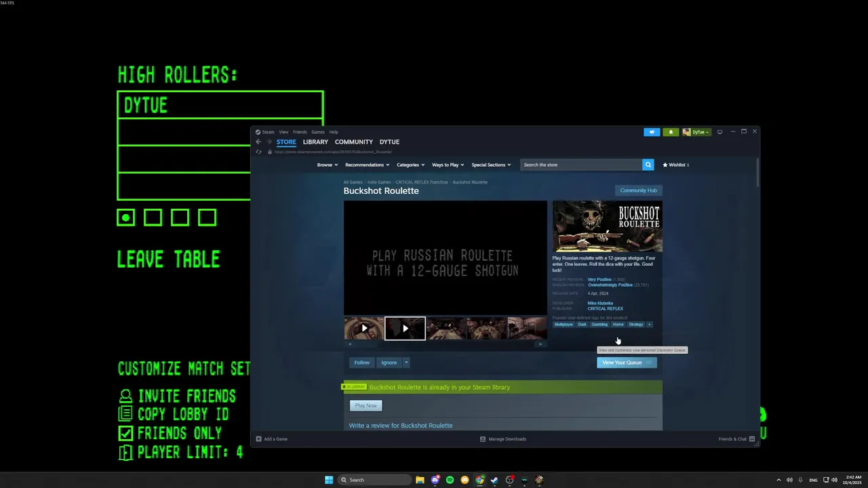
Task: Click the screenshot strip right arrow
Action: click(x=540, y=344)
